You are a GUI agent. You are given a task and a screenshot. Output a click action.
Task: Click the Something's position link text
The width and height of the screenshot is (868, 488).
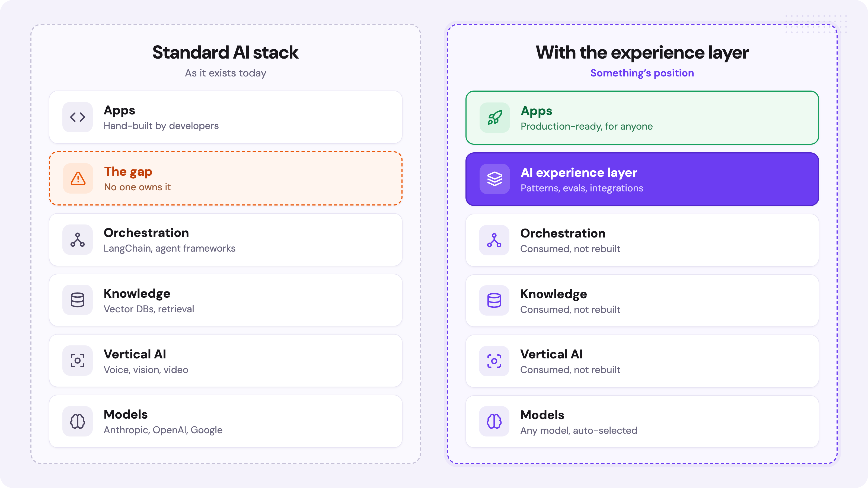[642, 73]
